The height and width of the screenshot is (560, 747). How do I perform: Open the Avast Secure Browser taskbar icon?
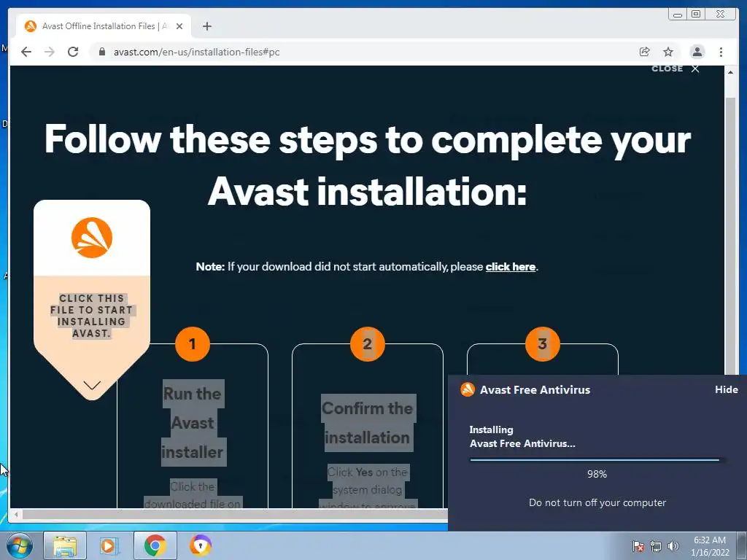click(201, 545)
